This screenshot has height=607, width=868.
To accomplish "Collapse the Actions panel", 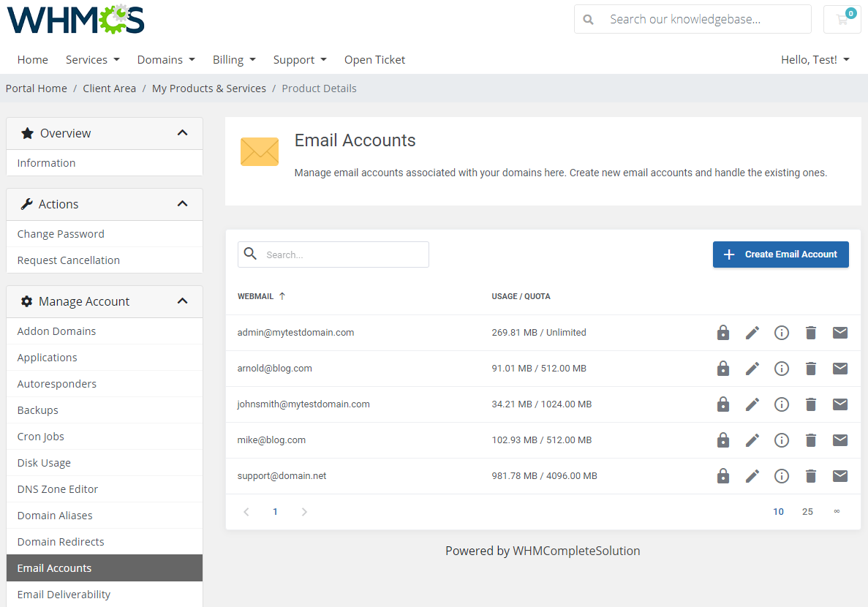I will 182,204.
